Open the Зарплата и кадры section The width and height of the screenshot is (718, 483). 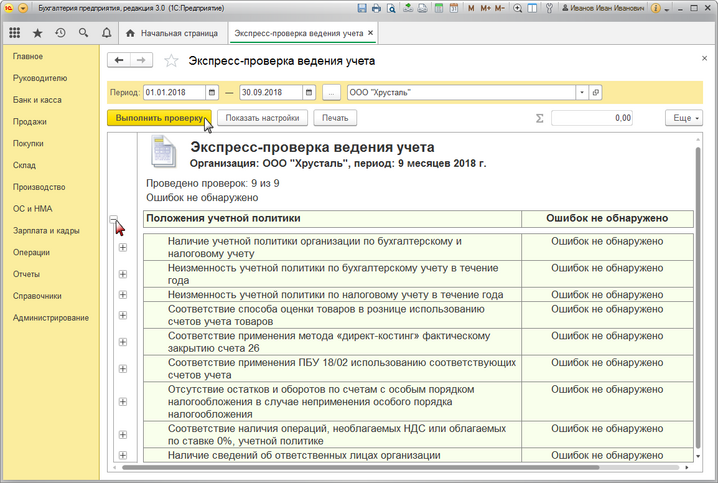[46, 231]
